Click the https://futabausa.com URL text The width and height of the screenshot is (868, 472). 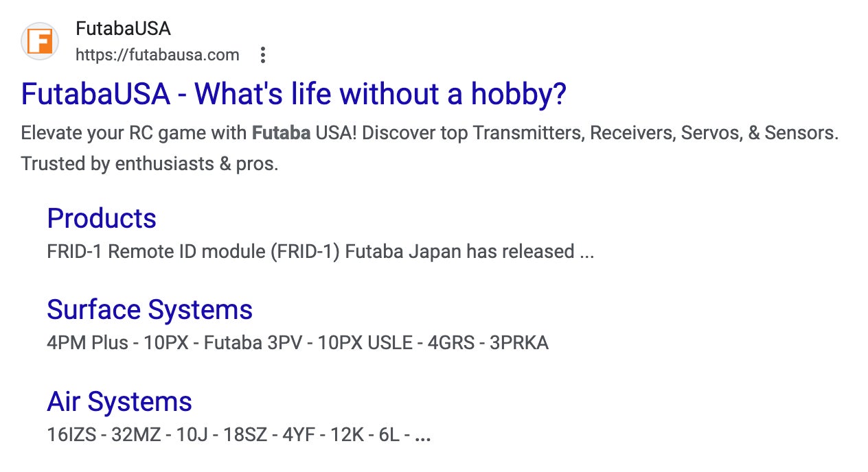point(157,55)
